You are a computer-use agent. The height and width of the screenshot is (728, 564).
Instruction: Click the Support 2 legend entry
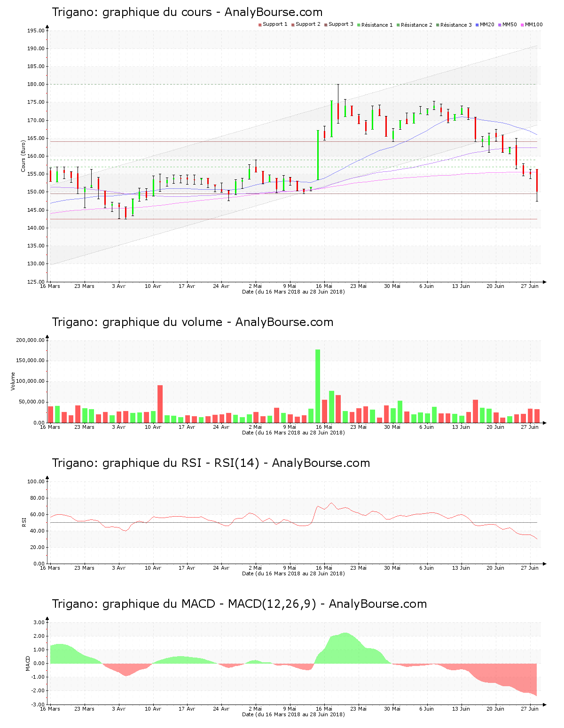click(306, 24)
